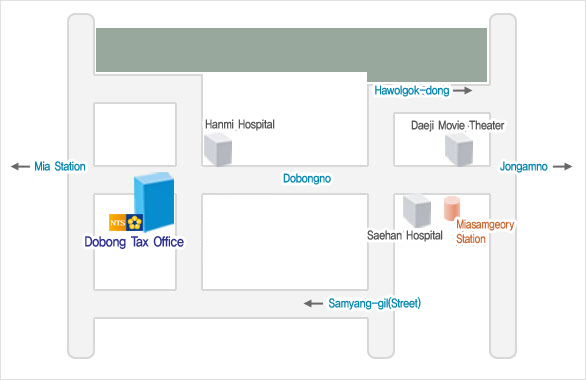
Task: Select the Samyang-gil(Street) label
Action: tap(374, 303)
